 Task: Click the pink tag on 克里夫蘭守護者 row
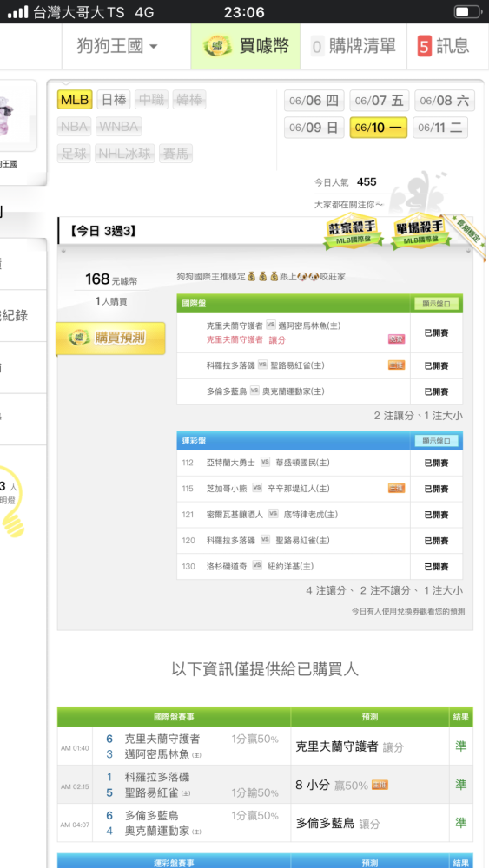[397, 339]
